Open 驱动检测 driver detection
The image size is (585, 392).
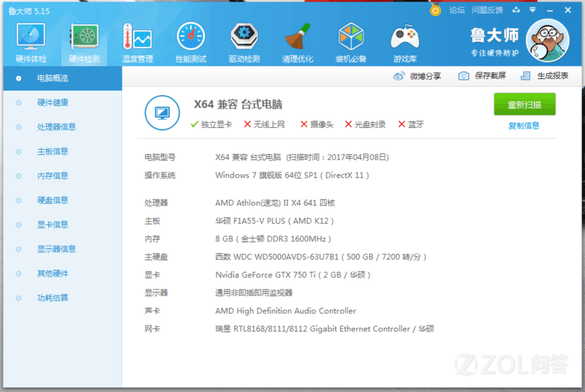[x=244, y=42]
